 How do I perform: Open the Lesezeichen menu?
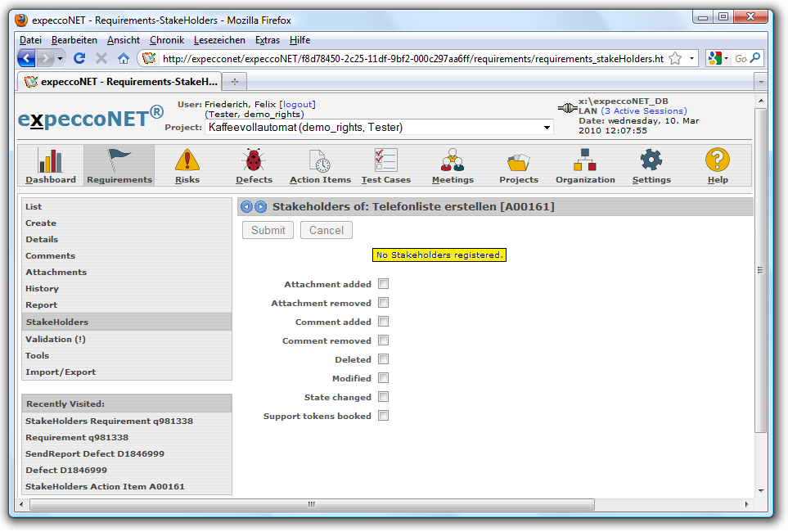(218, 40)
